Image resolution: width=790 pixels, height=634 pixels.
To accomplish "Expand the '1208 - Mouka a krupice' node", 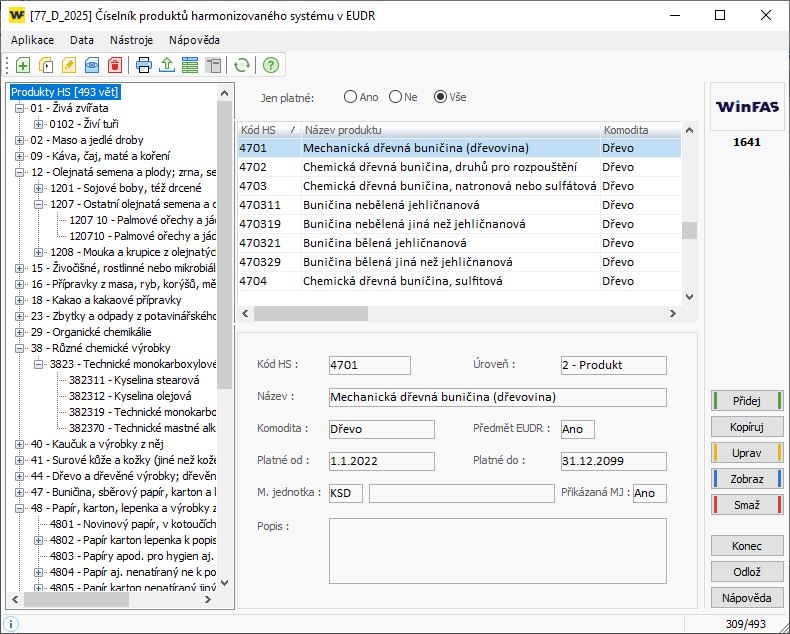I will click(39, 252).
